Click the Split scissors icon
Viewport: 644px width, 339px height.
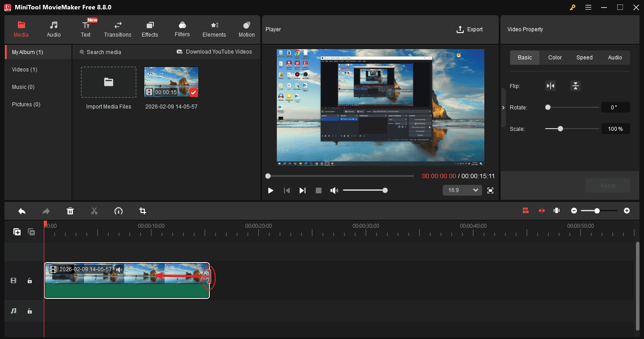(x=94, y=211)
